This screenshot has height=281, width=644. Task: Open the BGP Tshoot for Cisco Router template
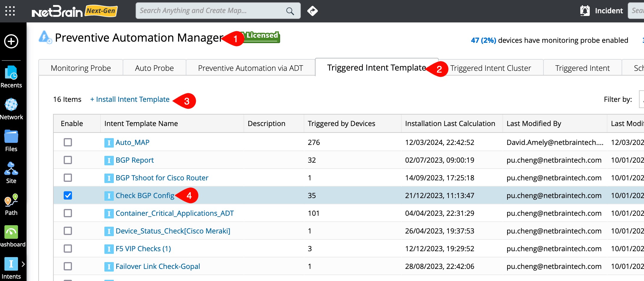(x=162, y=178)
